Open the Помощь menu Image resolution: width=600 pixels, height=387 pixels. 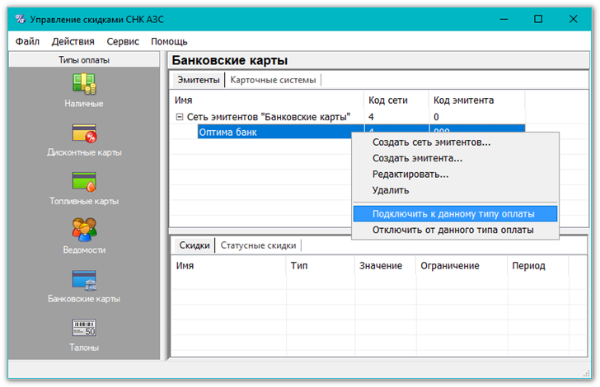[169, 41]
